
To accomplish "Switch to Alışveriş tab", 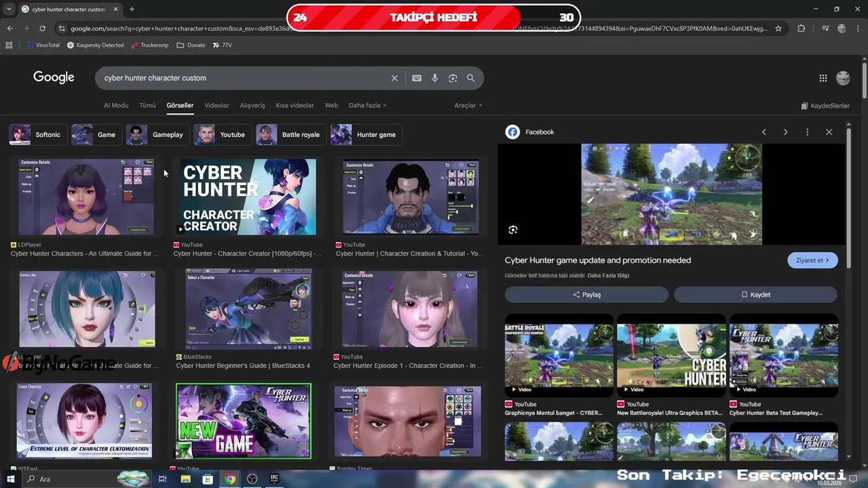I will pos(252,106).
